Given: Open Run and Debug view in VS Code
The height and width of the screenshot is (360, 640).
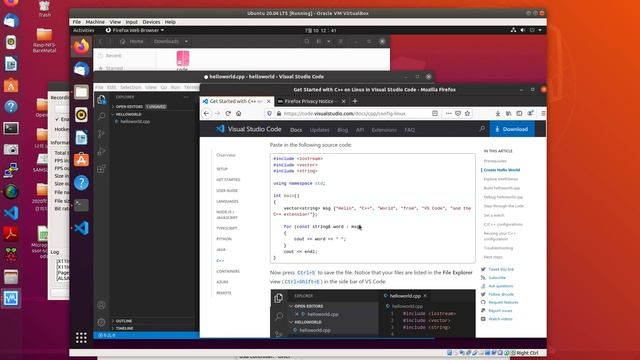Looking at the screenshot, I should [101, 151].
